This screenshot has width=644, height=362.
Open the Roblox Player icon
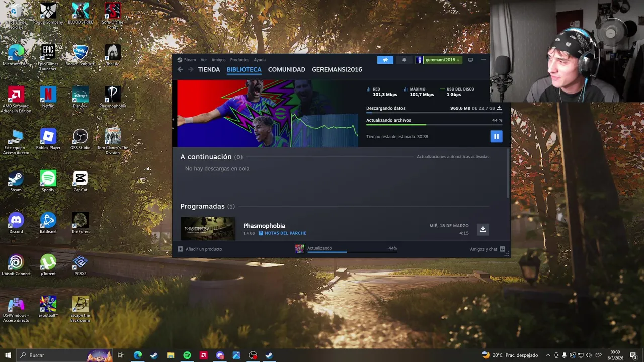(48, 139)
